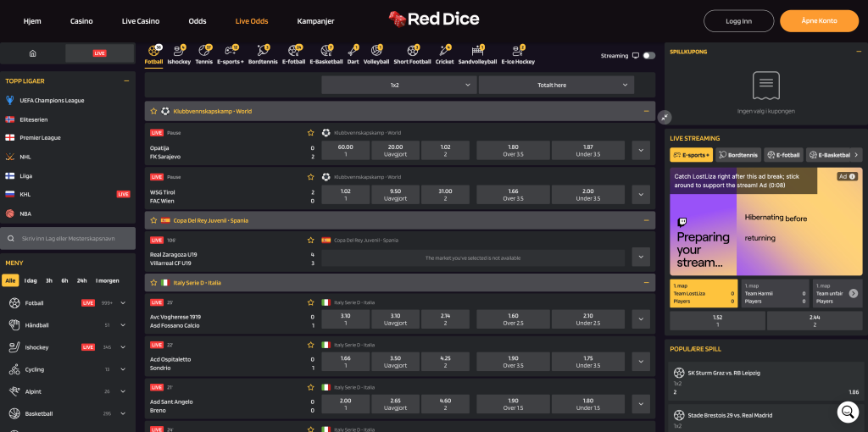Click the team search input field
This screenshot has height=432, width=868.
coord(68,238)
